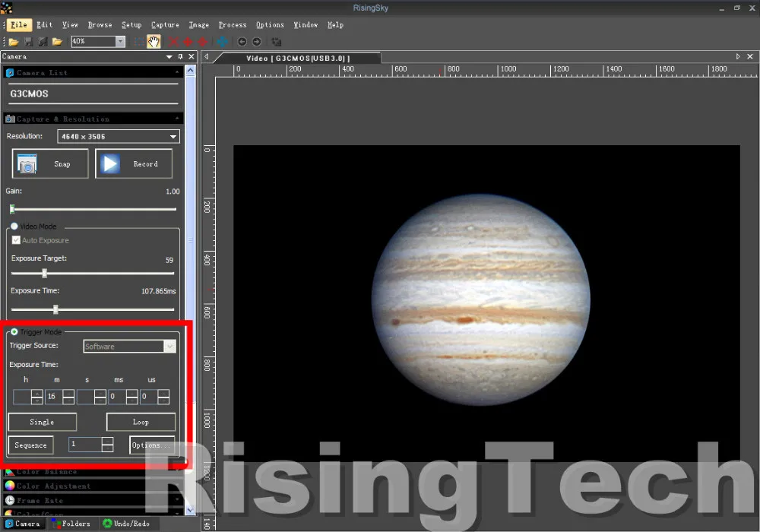Open the Capture menu
Viewport: 760px width, 532px height.
click(x=165, y=24)
